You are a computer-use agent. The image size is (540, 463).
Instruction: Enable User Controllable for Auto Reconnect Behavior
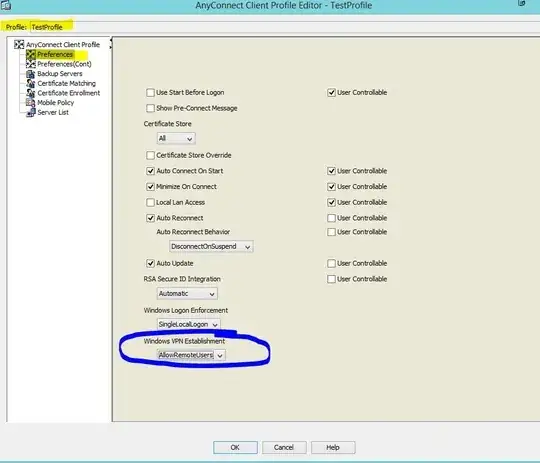tap(331, 232)
